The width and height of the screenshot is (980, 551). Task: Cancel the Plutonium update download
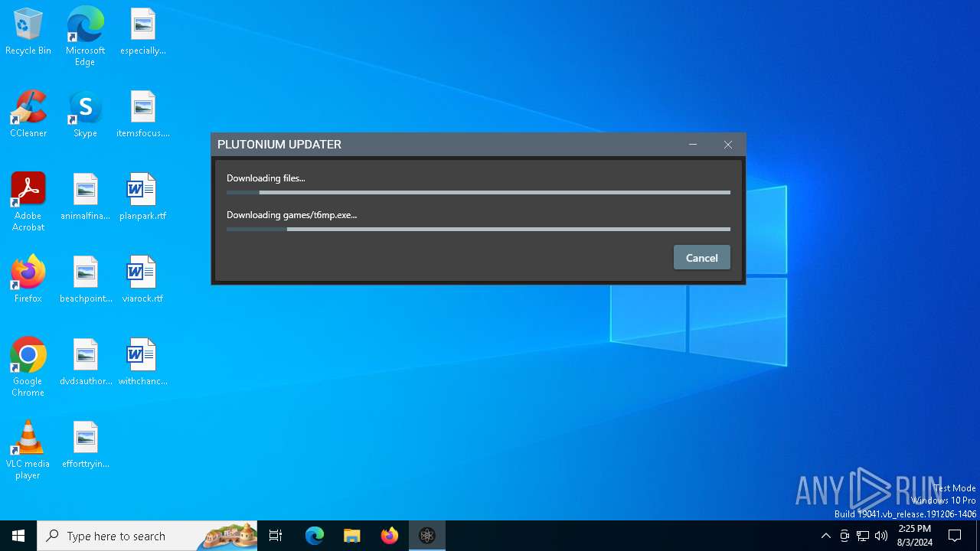[701, 258]
